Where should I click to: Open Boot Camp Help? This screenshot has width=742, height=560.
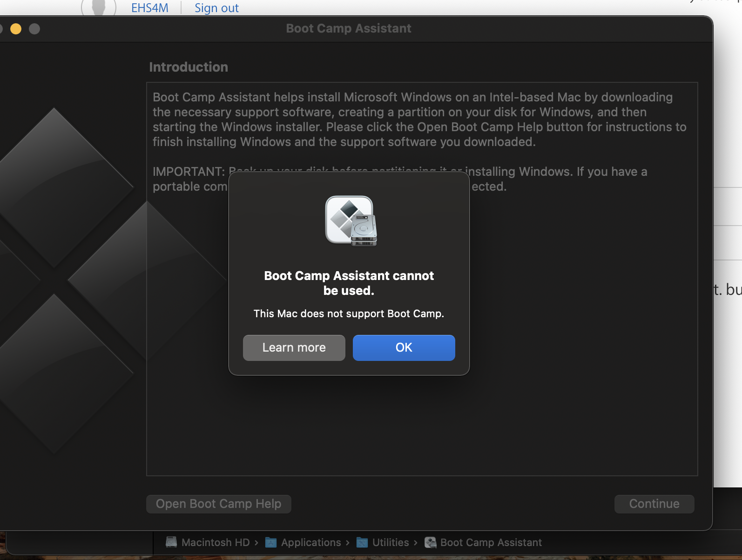[x=219, y=504]
